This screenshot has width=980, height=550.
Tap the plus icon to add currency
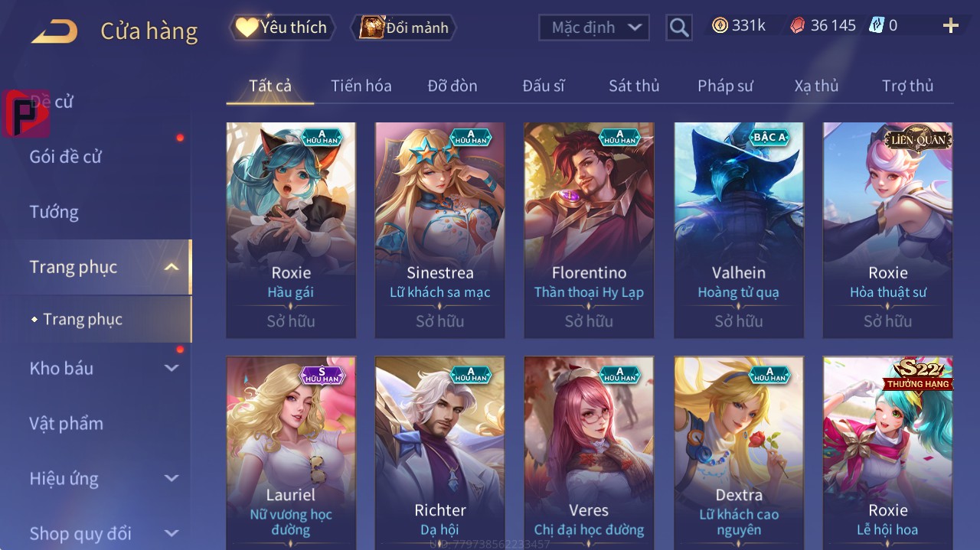[x=951, y=26]
